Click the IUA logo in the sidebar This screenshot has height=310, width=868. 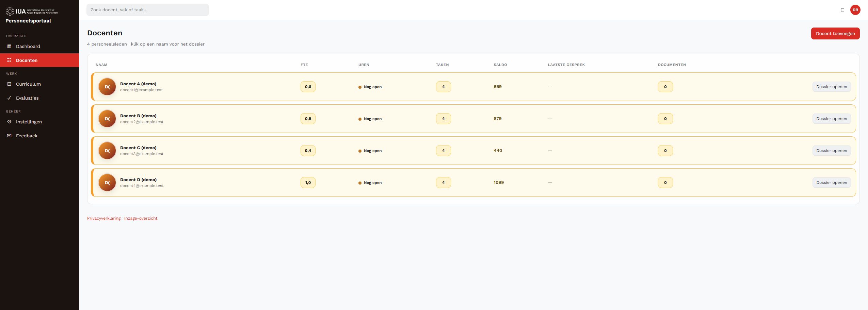pyautogui.click(x=32, y=11)
